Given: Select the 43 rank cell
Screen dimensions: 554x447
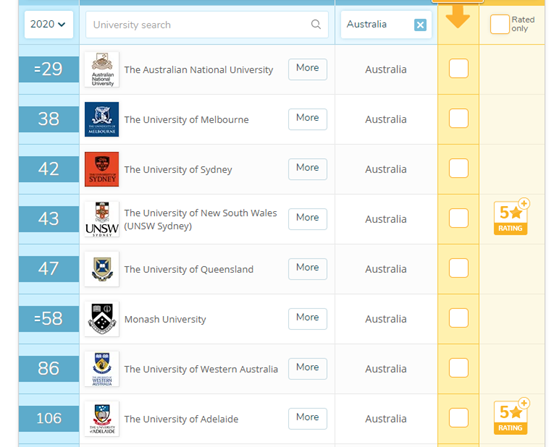Looking at the screenshot, I should tap(49, 219).
